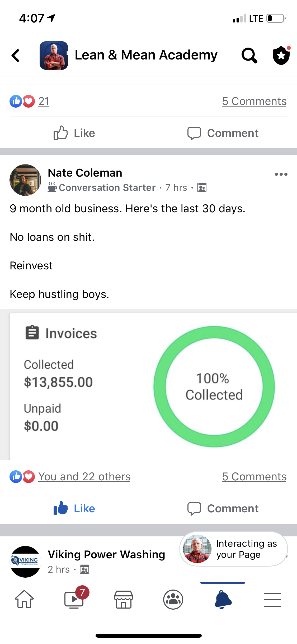Open the Notifications bell tab
The height and width of the screenshot is (644, 297).
pyautogui.click(x=223, y=599)
